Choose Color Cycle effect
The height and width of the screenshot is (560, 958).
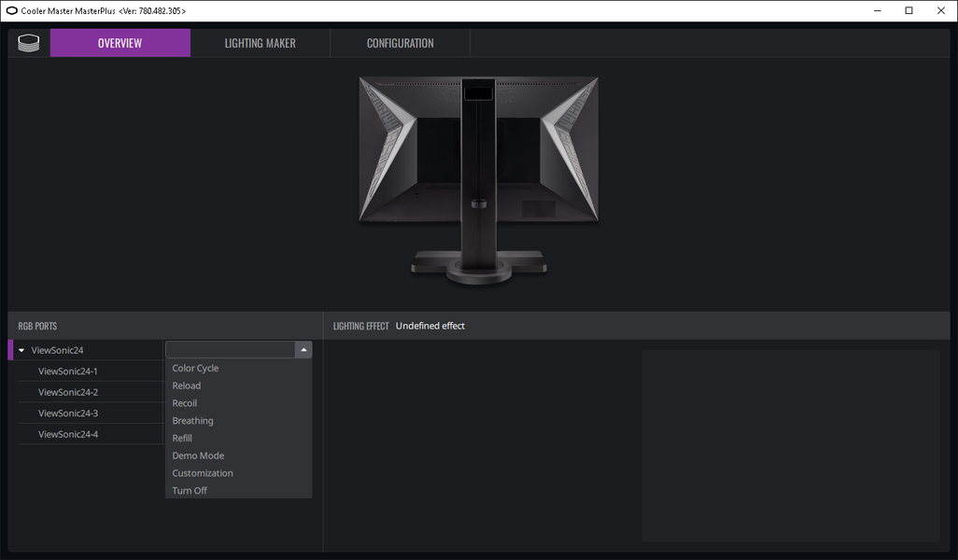[x=238, y=368]
